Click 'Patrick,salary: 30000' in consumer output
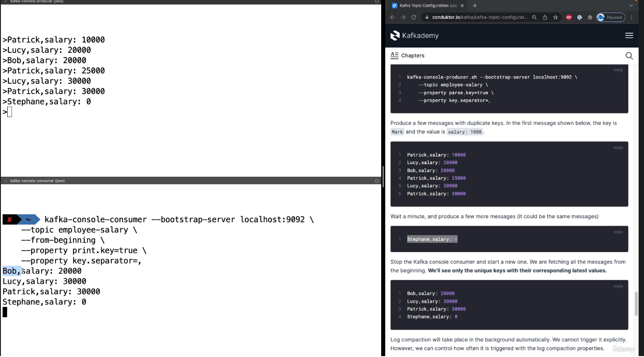This screenshot has width=644, height=357. pos(51,292)
